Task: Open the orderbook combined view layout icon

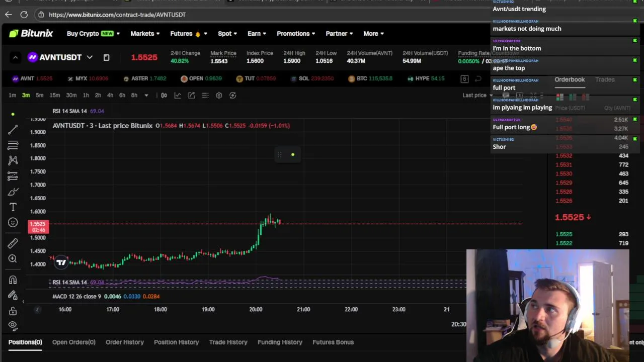Action: pyautogui.click(x=559, y=97)
